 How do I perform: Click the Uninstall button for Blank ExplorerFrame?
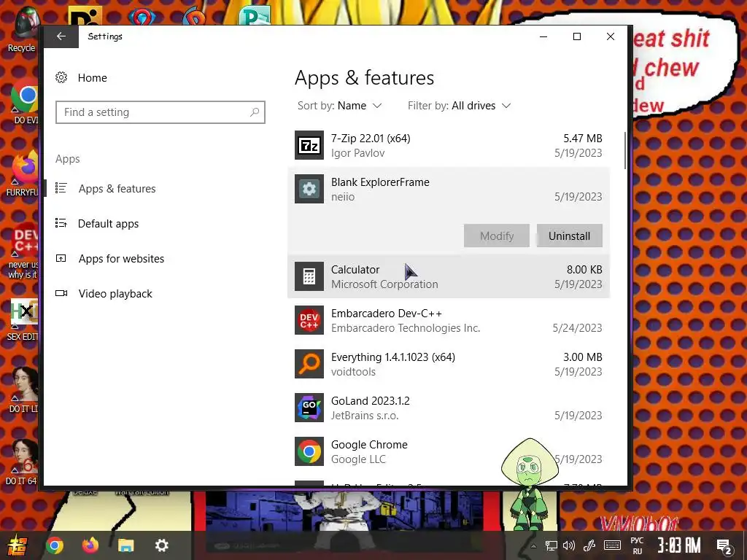click(569, 236)
